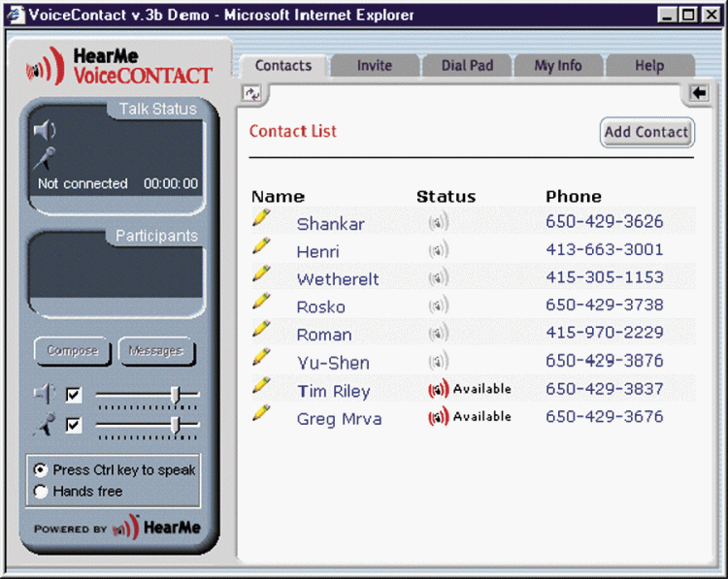This screenshot has height=579, width=728.
Task: Edit Wetherelt contact via pencil icon
Action: [261, 273]
